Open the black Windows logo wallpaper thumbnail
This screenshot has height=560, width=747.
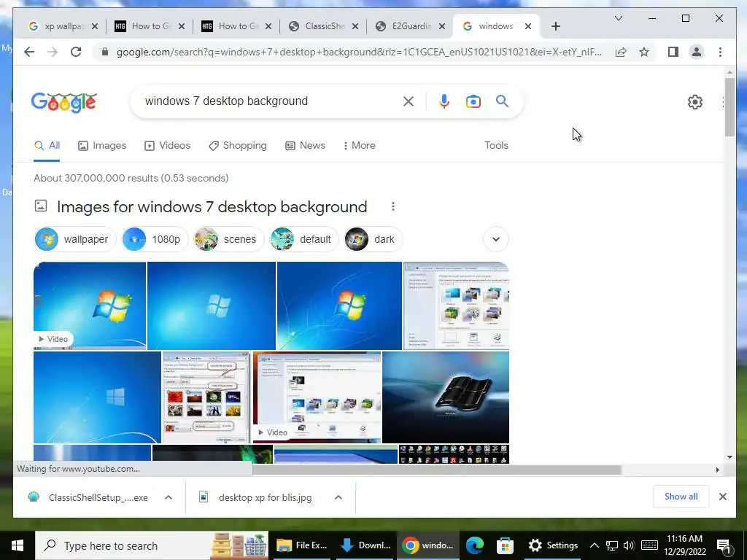446,397
